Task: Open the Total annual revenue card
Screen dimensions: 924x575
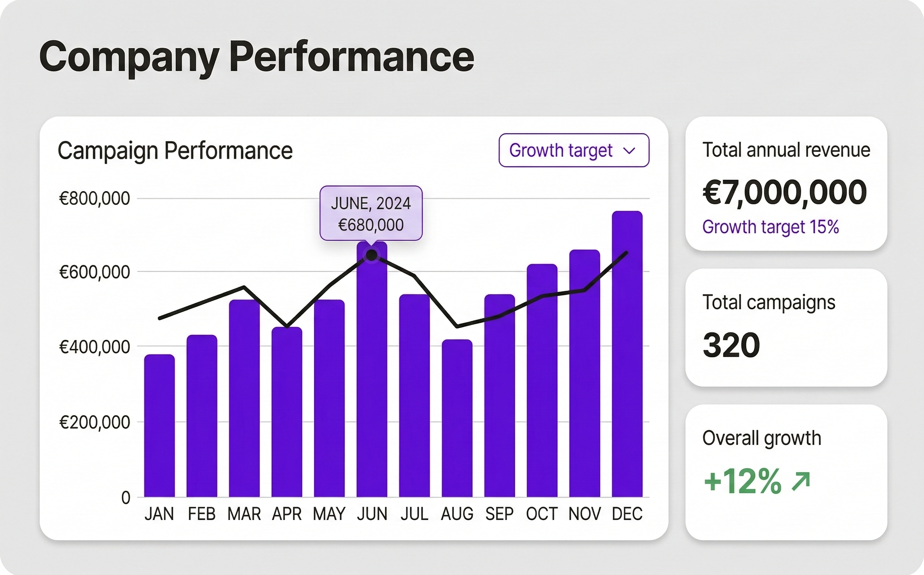Action: click(786, 184)
